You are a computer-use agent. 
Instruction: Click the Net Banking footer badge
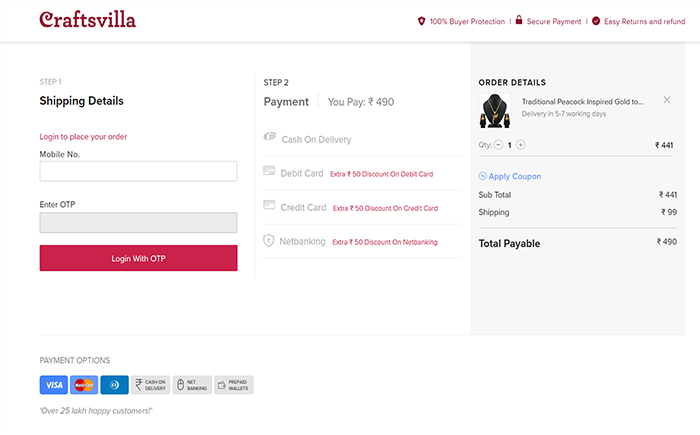tap(192, 385)
